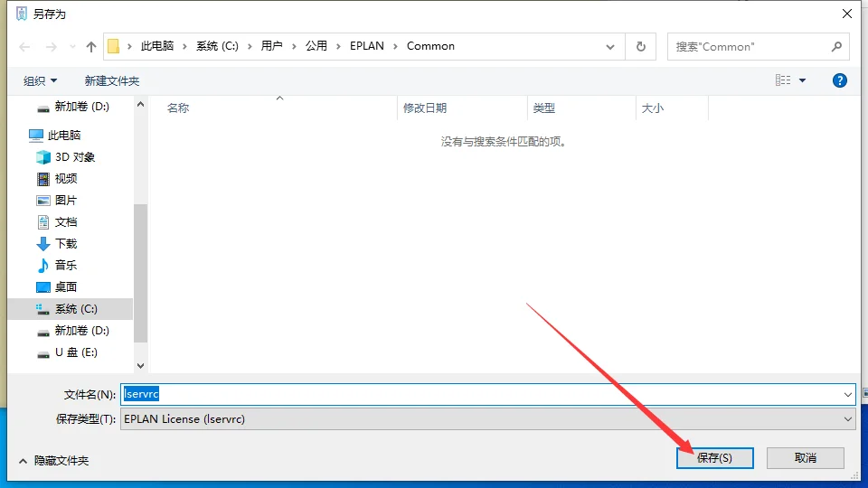Select U 盘 (E:) drive
Viewport: 868px width, 488px height.
pyautogui.click(x=76, y=352)
